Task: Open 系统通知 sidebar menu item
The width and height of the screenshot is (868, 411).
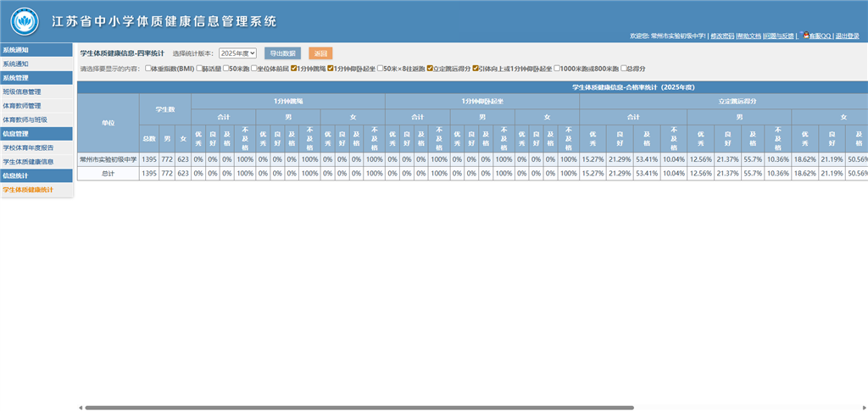Action: tap(15, 64)
